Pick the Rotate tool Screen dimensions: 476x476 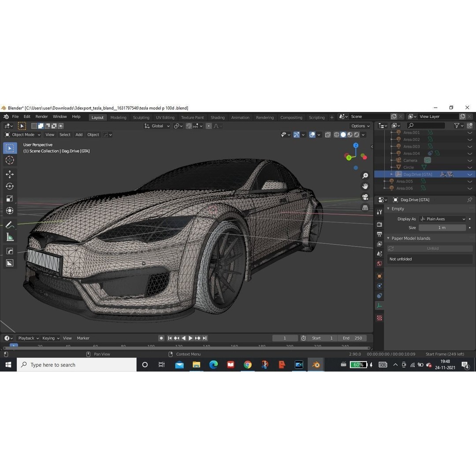tap(10, 186)
